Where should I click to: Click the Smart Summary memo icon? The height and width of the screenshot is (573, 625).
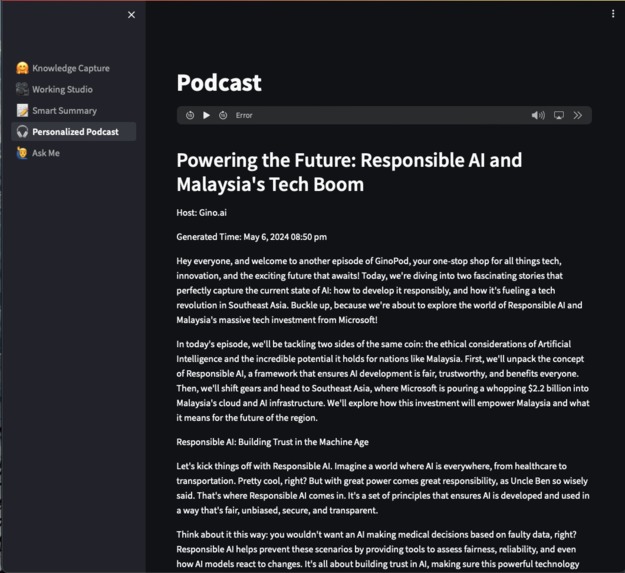coord(22,110)
